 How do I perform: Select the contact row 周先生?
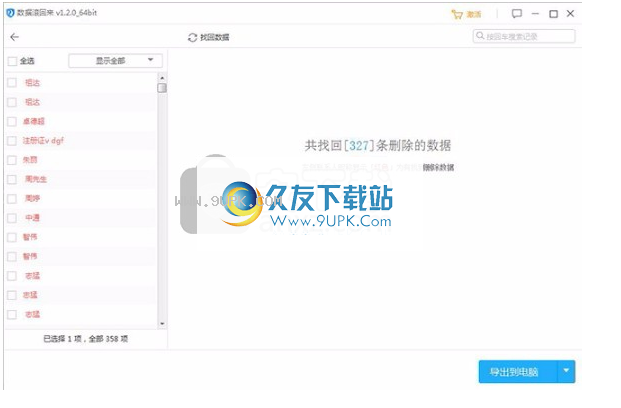click(x=81, y=179)
